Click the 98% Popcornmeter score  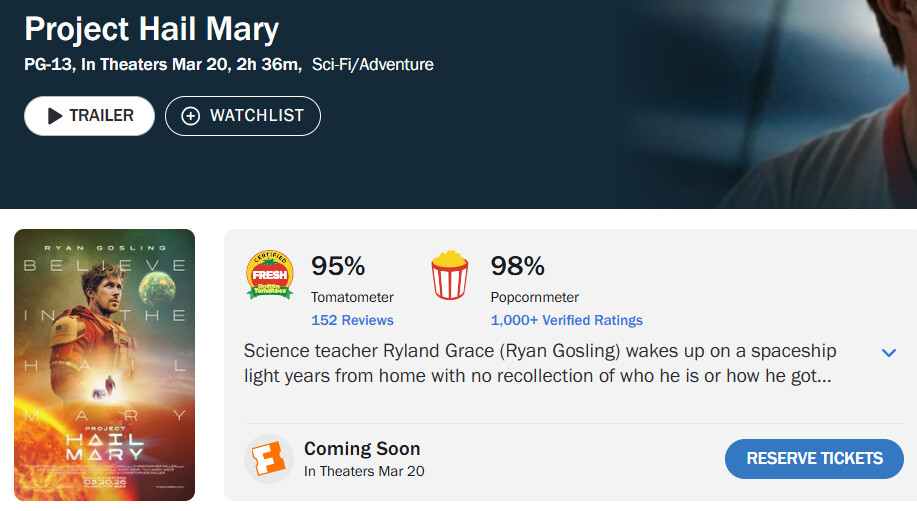[517, 266]
